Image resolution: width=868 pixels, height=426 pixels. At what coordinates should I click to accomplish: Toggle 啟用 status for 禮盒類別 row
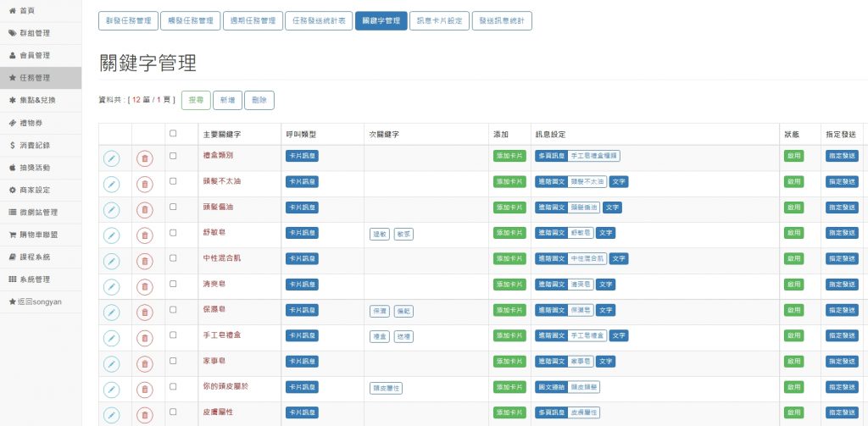pos(793,156)
